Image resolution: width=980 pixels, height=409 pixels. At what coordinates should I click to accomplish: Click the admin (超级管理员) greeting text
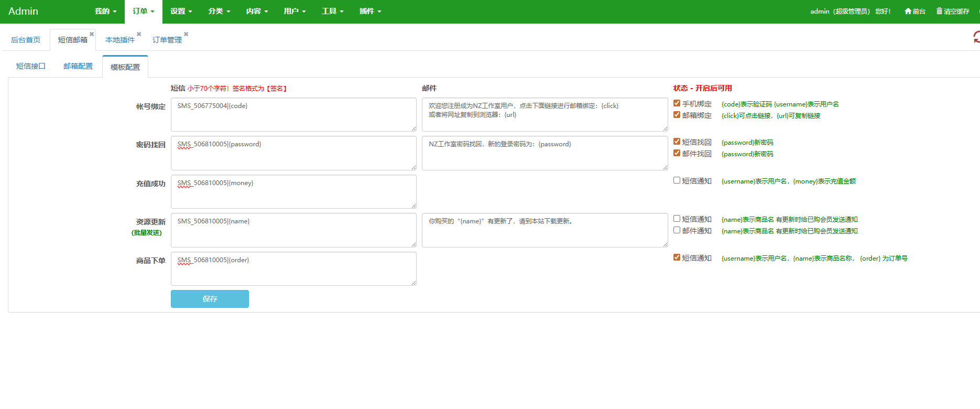click(850, 12)
